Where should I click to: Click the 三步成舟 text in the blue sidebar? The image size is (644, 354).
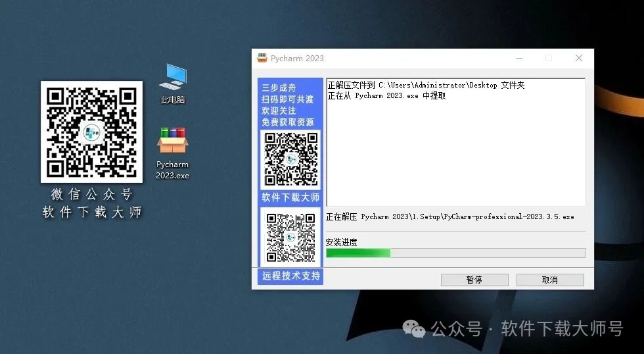(279, 88)
